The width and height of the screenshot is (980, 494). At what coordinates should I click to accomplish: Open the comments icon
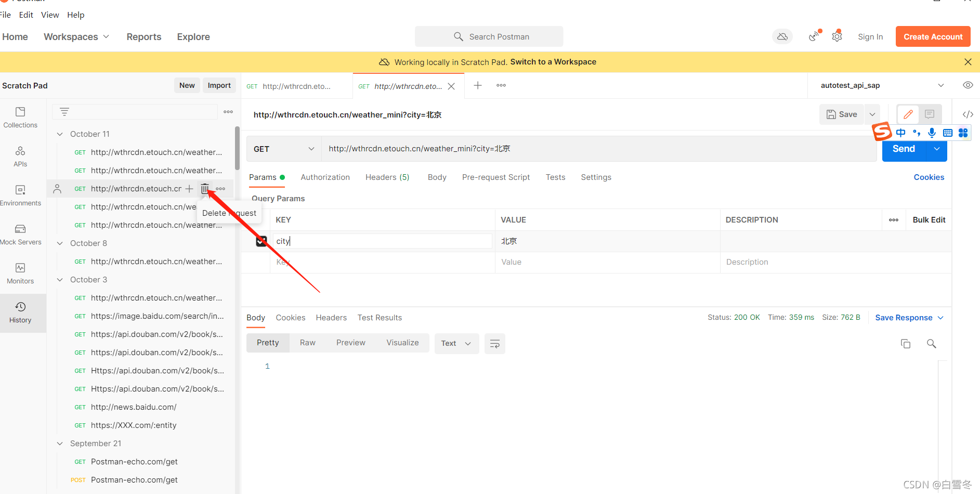[930, 114]
